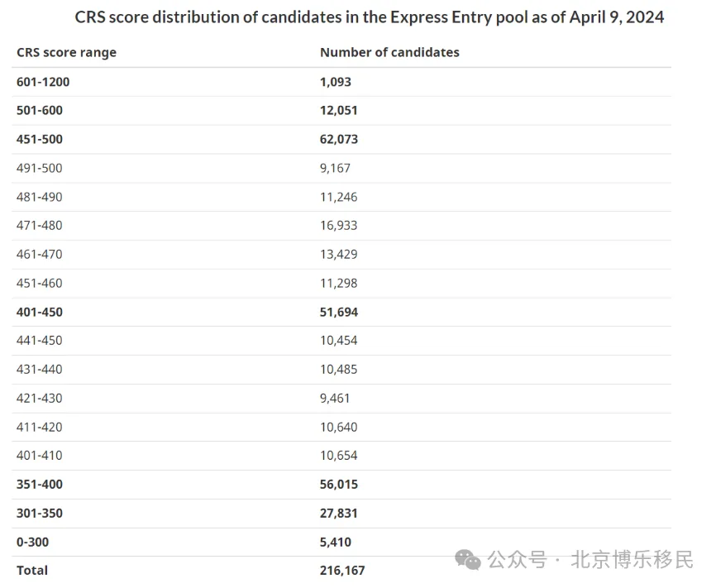Click the 北京博乐移民 watermark text

[632, 560]
